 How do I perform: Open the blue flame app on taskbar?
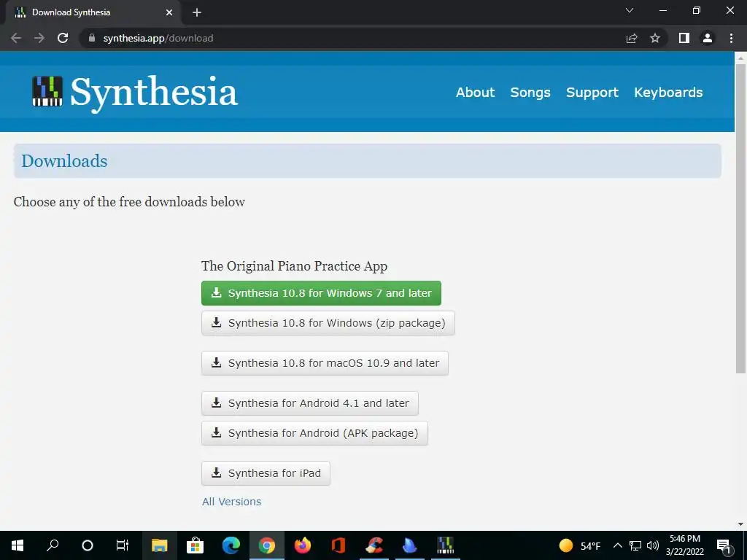click(x=410, y=545)
